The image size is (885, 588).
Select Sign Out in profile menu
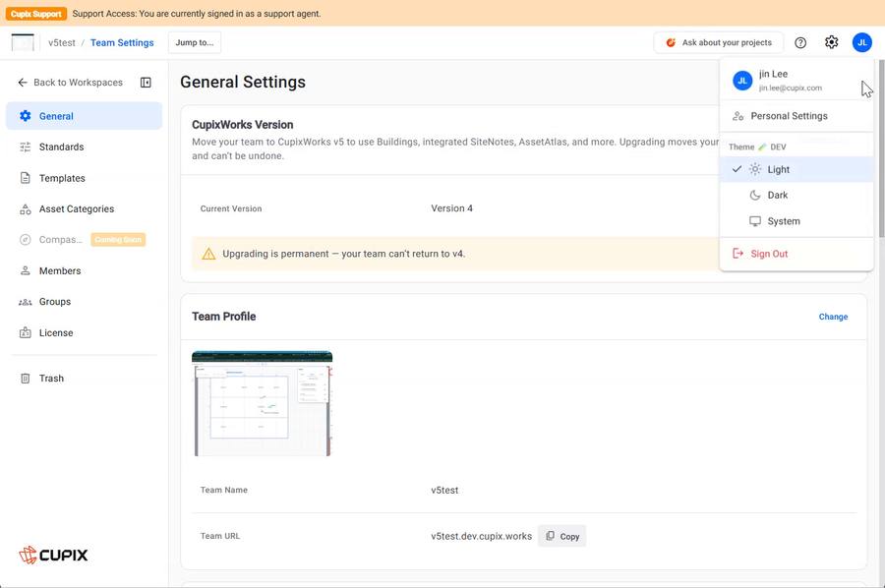(796, 254)
